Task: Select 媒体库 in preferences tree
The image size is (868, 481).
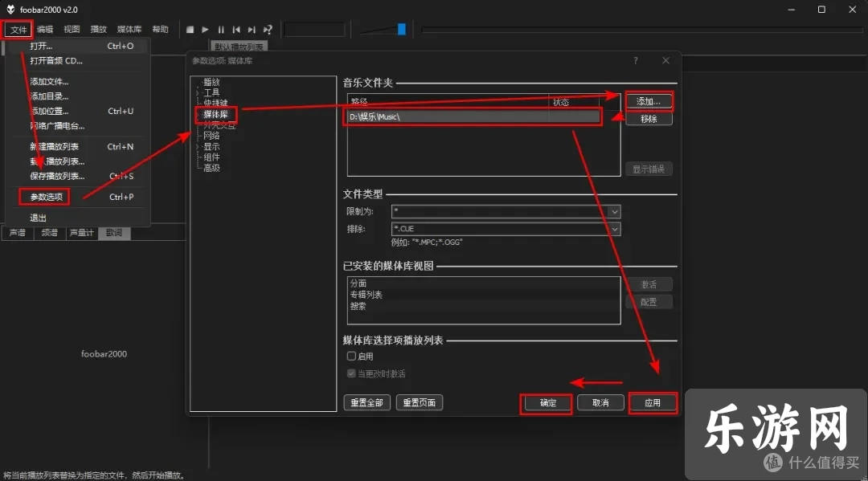Action: [215, 115]
